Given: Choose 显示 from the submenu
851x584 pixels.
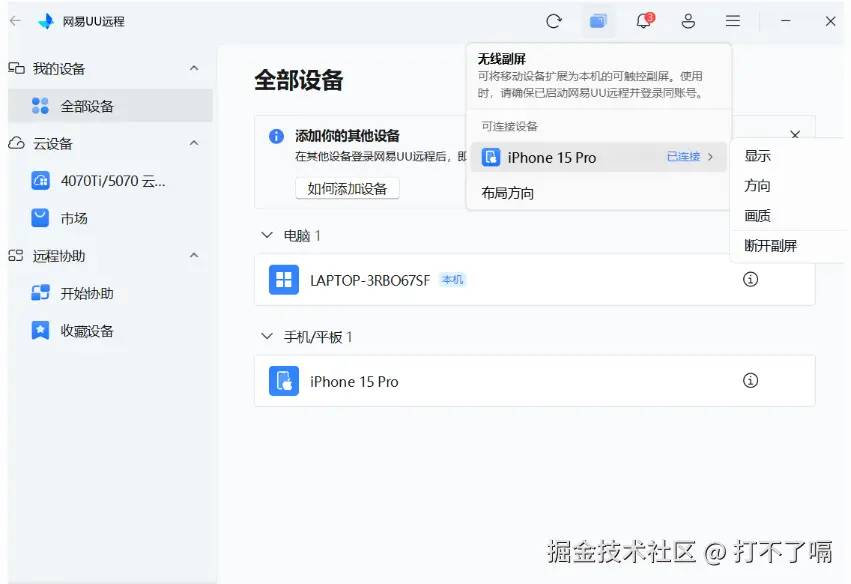Looking at the screenshot, I should (x=758, y=156).
